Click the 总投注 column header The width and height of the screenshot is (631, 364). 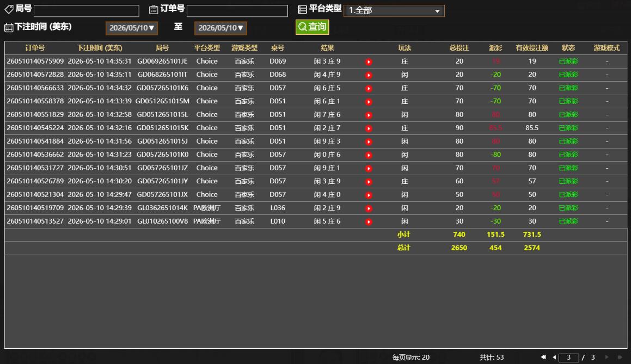tap(459, 48)
